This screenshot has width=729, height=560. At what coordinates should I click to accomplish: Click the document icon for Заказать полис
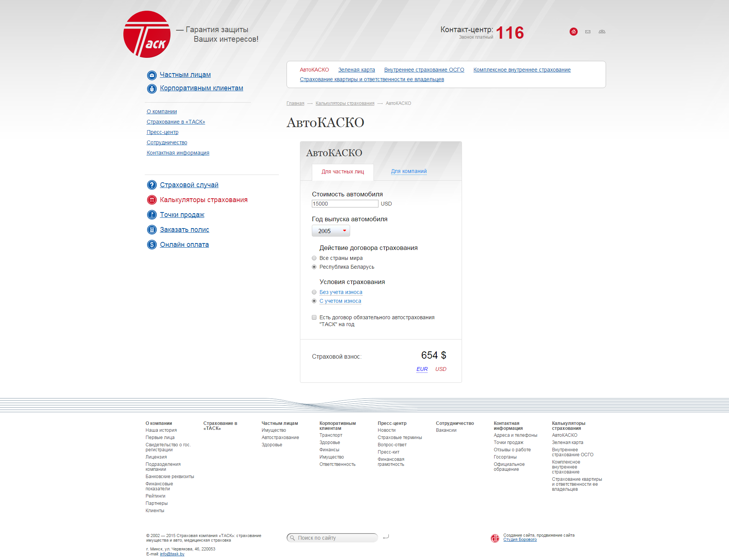(x=152, y=230)
